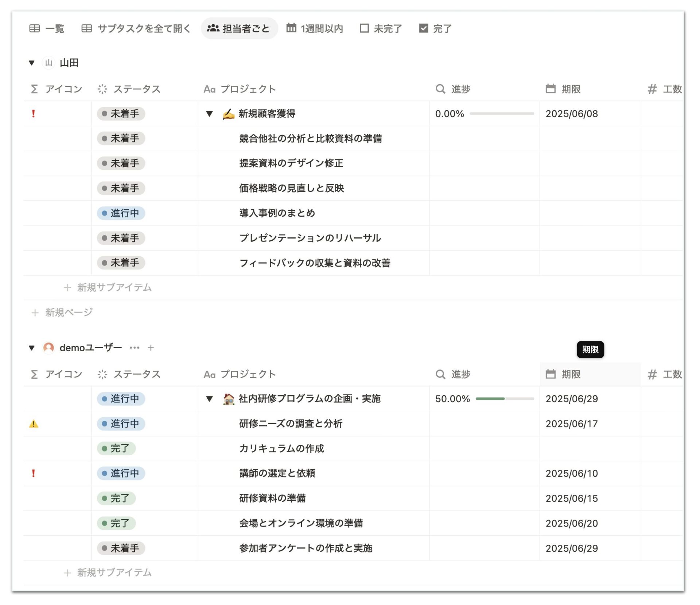Click the writing-hand emoji of 新規顧客獲得
Screen dimensions: 700x605
229,114
